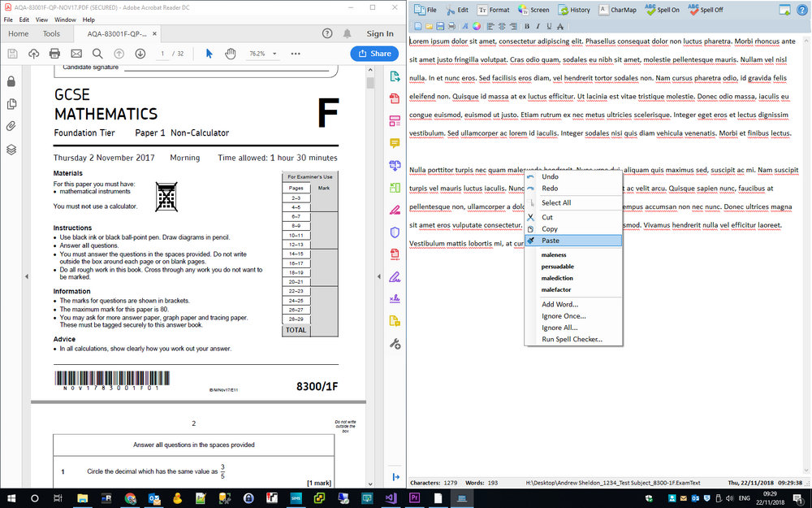The image size is (812, 508).
Task: Open Windows Start menu
Action: pos(11,498)
